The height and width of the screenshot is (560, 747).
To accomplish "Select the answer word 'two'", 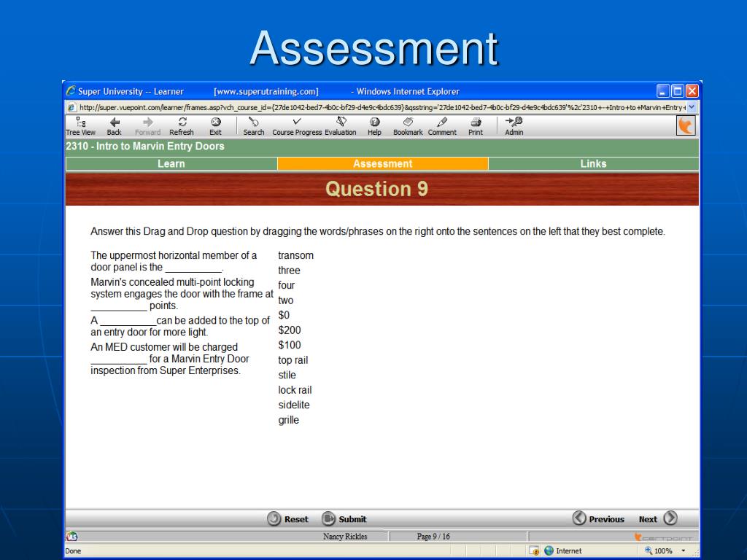I will (x=286, y=300).
